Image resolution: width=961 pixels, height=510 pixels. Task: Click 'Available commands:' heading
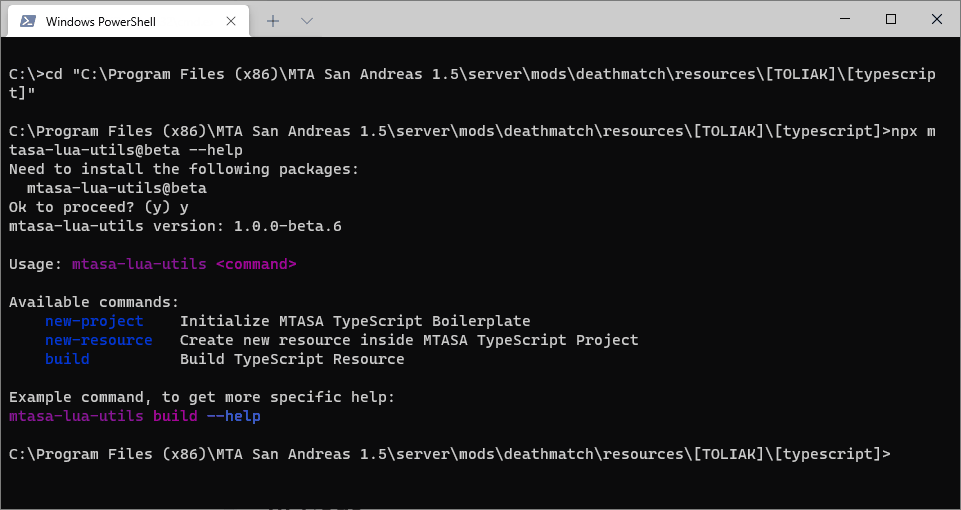94,302
